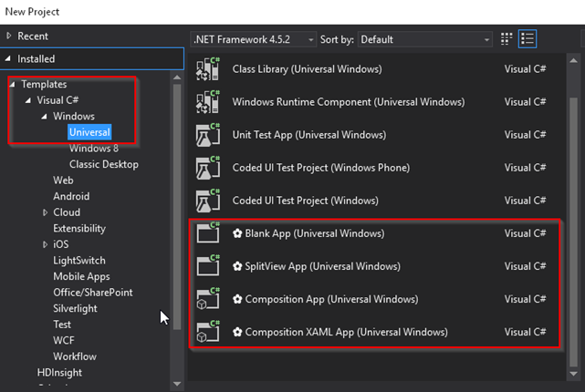Expand the Recent section
Image resolution: width=585 pixels, height=392 pixels.
click(x=8, y=36)
